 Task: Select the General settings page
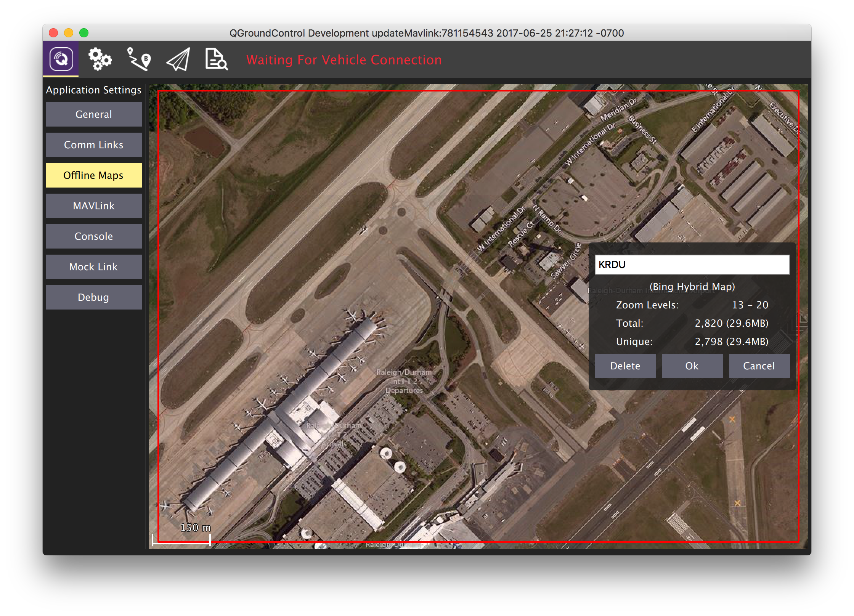pos(93,114)
